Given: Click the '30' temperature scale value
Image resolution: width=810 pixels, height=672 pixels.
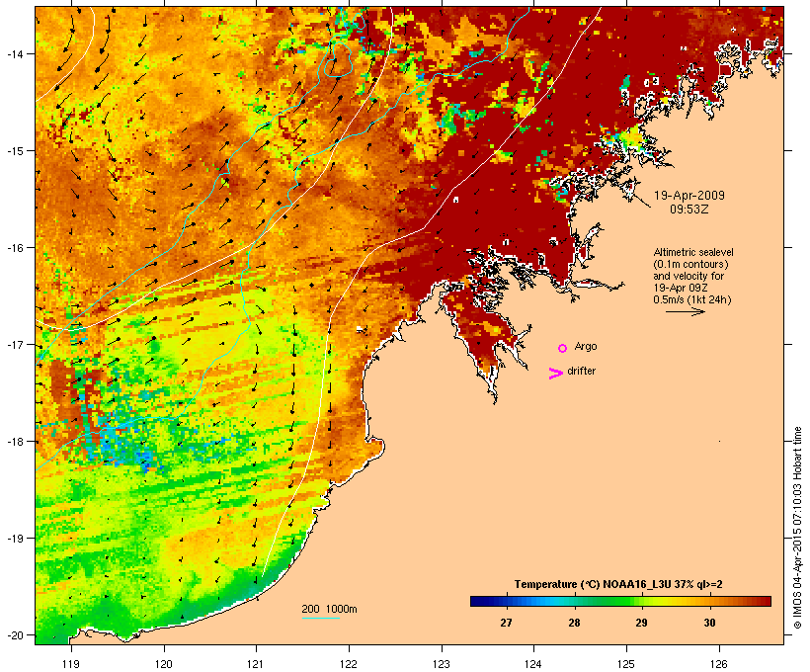Looking at the screenshot, I should pyautogui.click(x=709, y=623).
